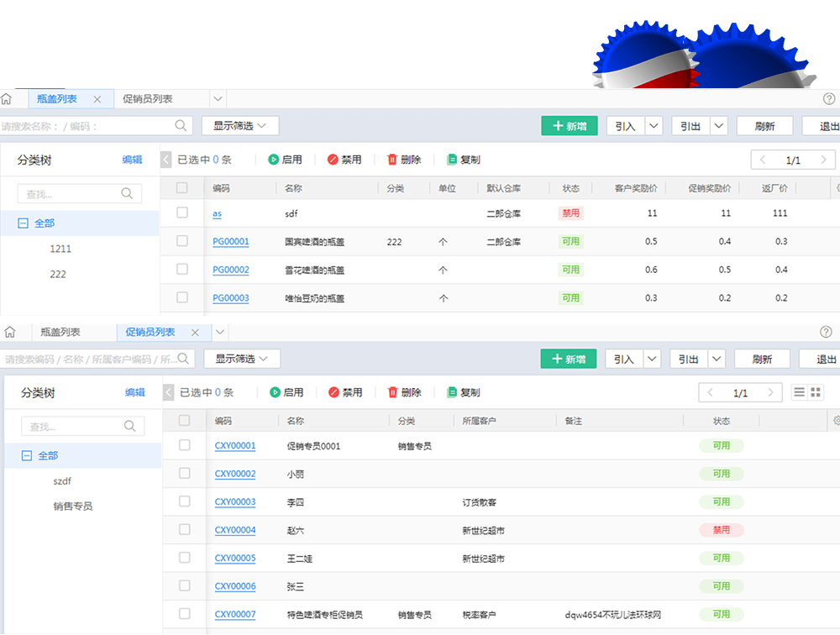Click the 启用 icon in upper panel
The image size is (840, 635).
click(273, 160)
